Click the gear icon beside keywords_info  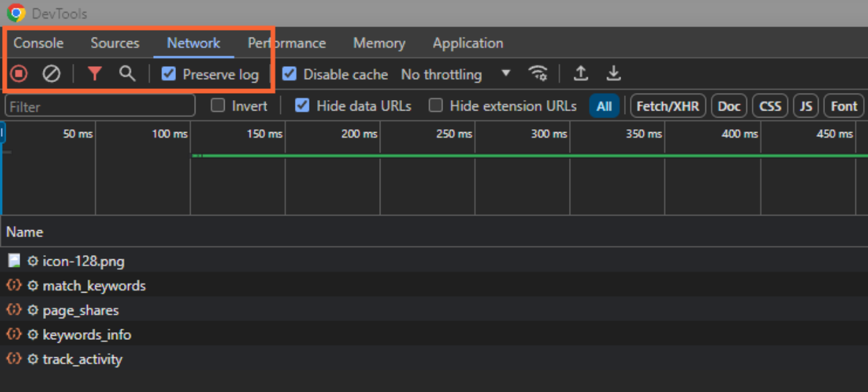33,334
